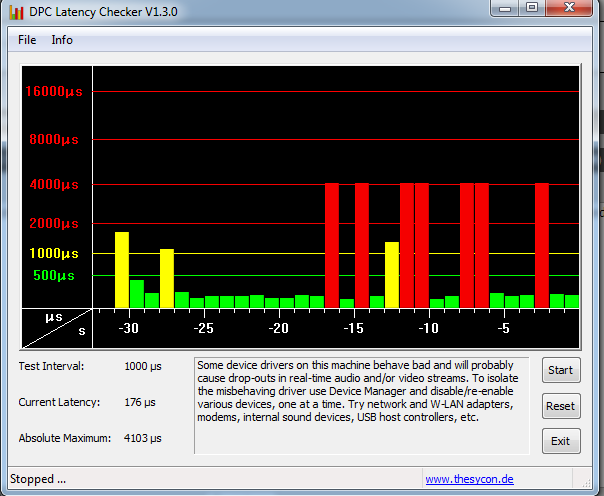The image size is (604, 496).
Task: Click the Test Interval value 1000 µs
Action: [x=143, y=366]
